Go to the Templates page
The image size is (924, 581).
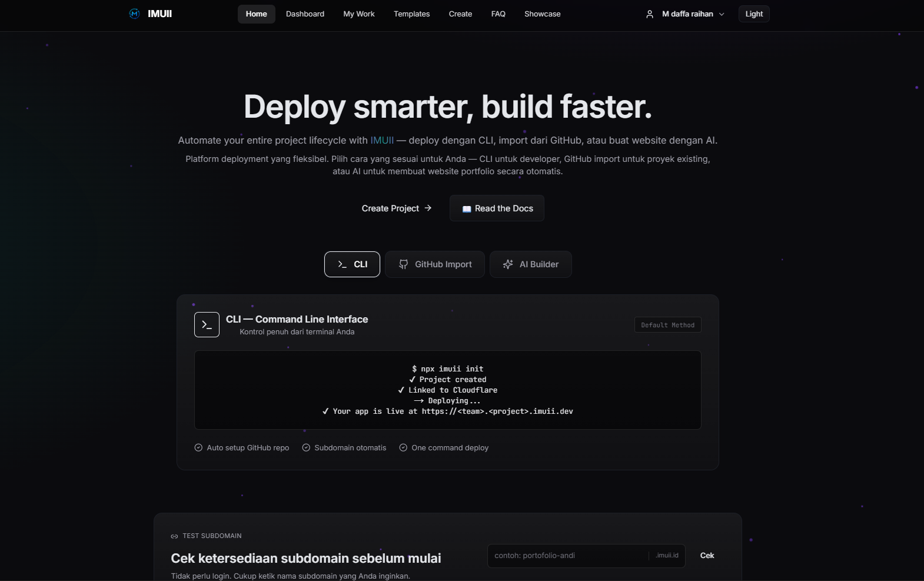click(x=411, y=14)
